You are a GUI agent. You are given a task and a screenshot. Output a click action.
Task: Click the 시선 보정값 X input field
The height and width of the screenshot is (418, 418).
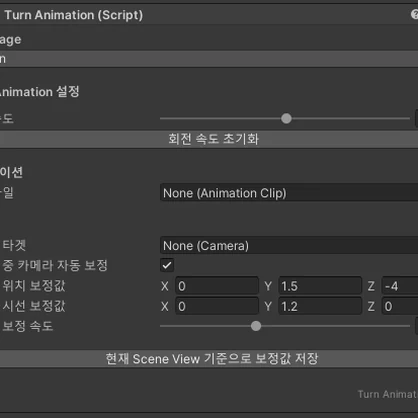(217, 306)
